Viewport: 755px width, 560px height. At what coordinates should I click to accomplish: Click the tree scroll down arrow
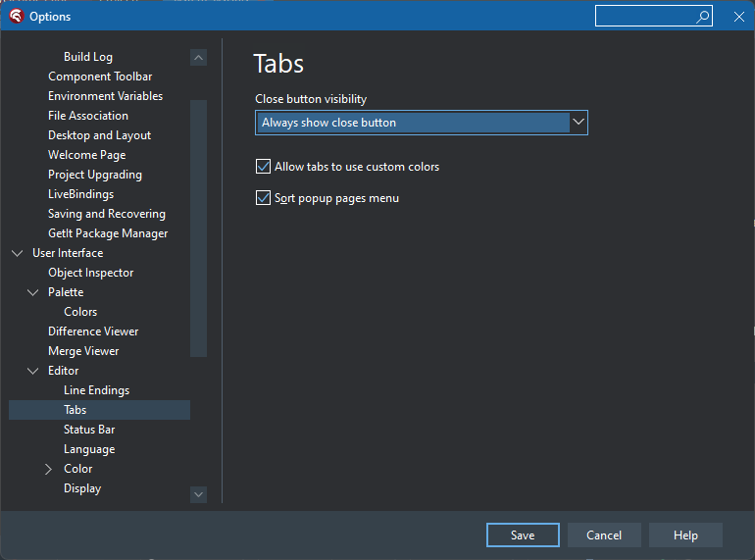point(198,494)
